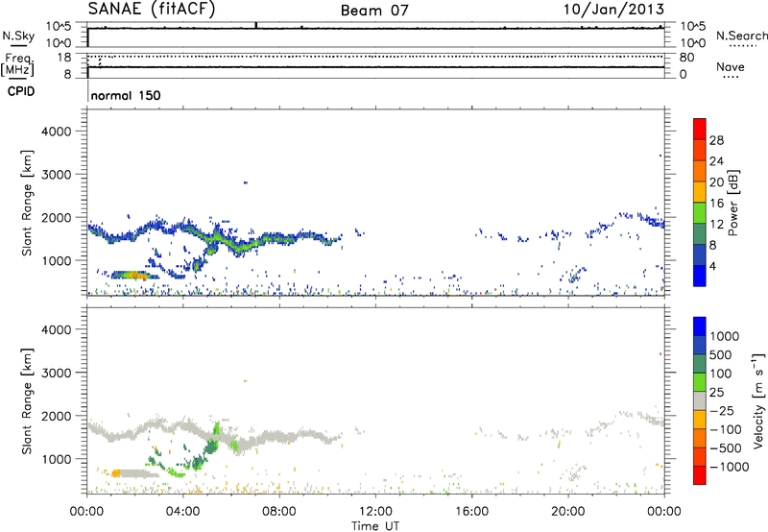Select the 'Beam 07' heading text
The height and width of the screenshot is (532, 768).
click(374, 11)
